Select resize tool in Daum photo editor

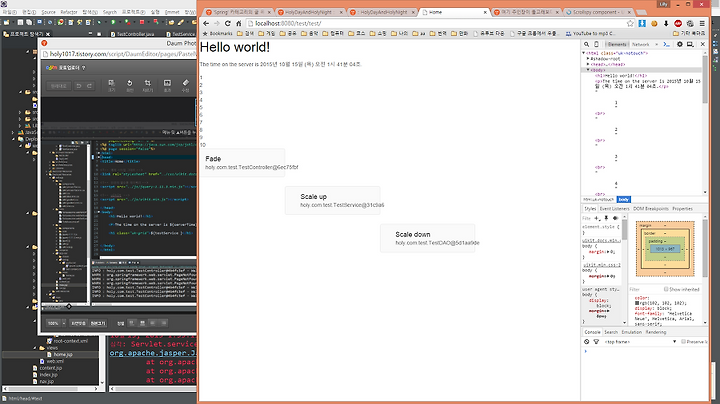tap(111, 85)
